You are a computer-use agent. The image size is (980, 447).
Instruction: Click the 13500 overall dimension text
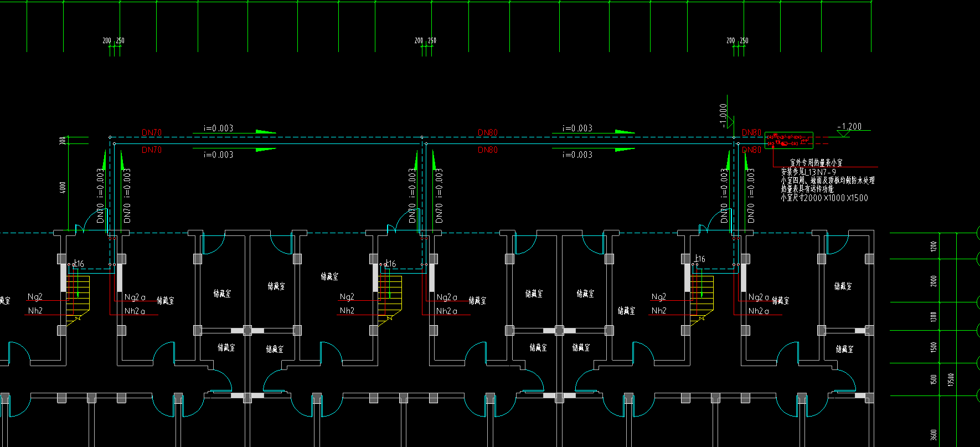[951, 379]
